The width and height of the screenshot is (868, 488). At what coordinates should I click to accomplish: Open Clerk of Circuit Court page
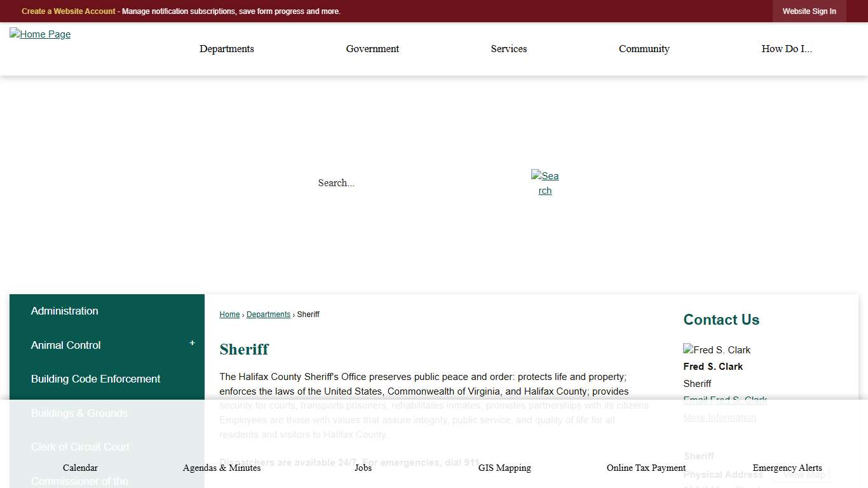point(80,447)
